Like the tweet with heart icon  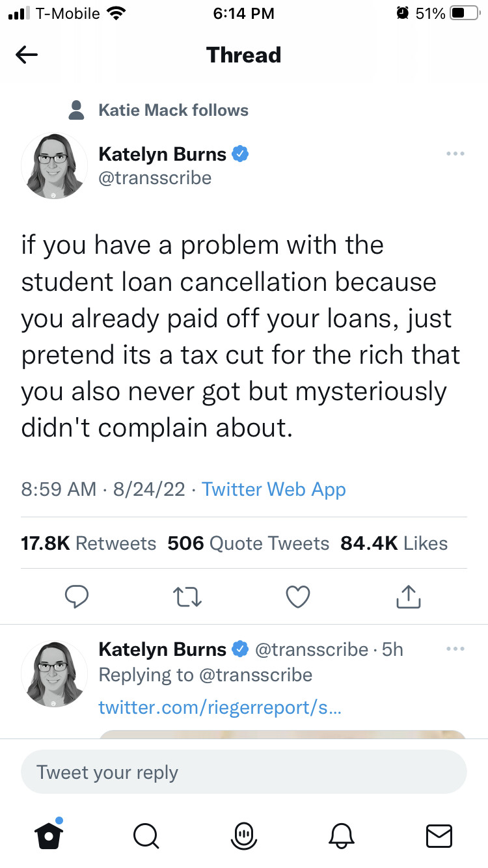click(298, 596)
